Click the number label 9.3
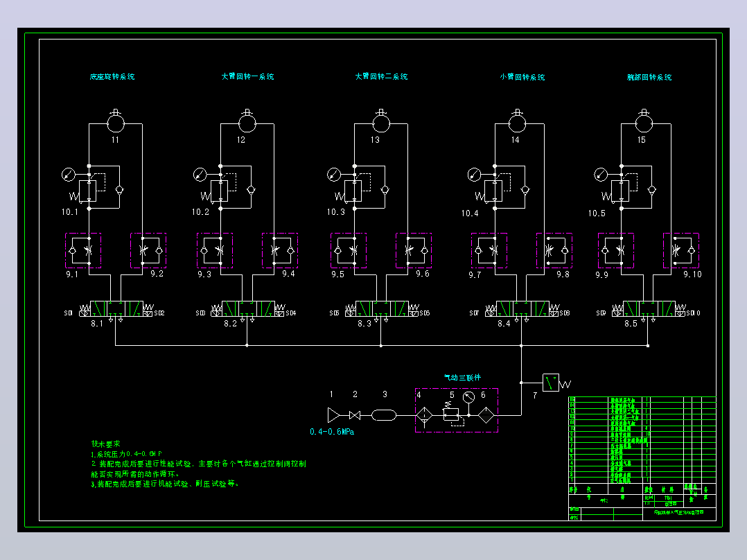Viewport: 747px width, 560px height. (x=204, y=274)
